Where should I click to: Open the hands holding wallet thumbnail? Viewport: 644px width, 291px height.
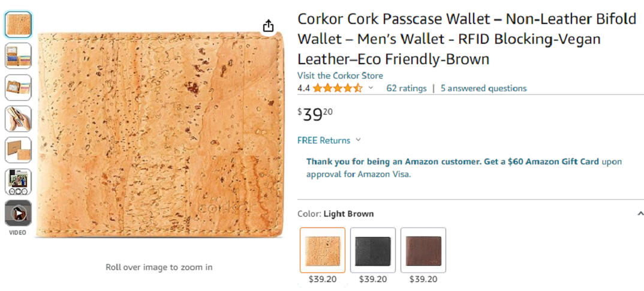click(18, 119)
